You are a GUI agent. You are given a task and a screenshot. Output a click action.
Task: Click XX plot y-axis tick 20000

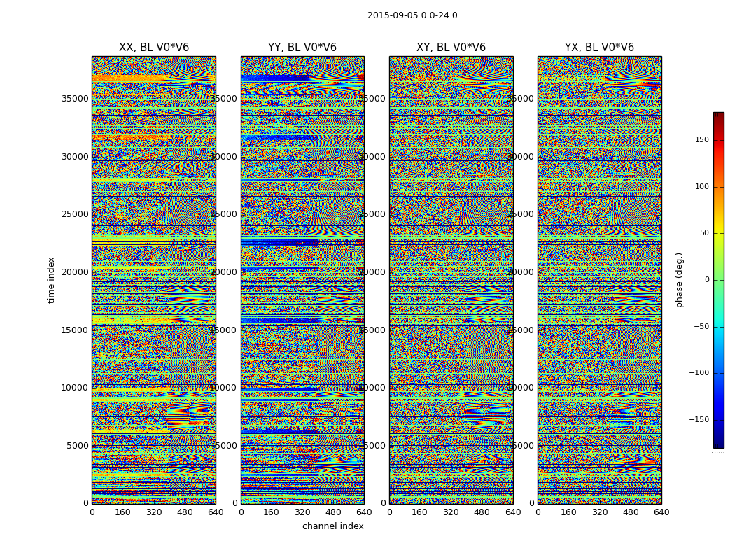(x=75, y=272)
